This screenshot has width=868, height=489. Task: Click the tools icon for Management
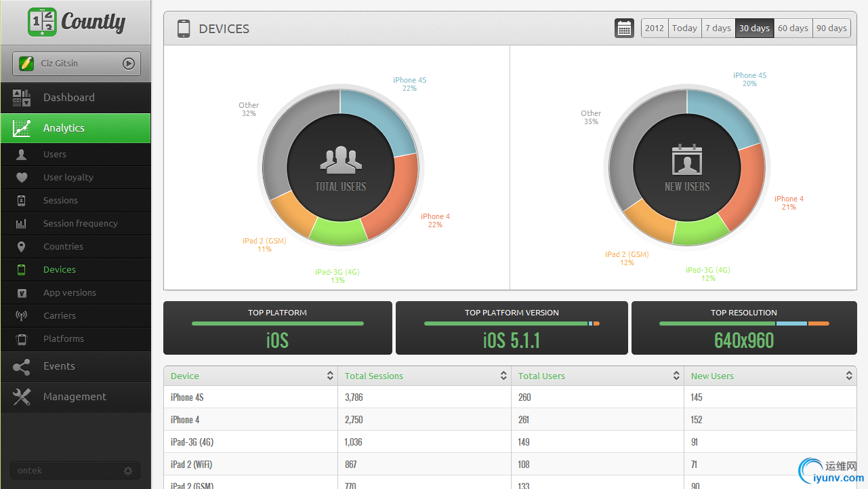point(22,397)
